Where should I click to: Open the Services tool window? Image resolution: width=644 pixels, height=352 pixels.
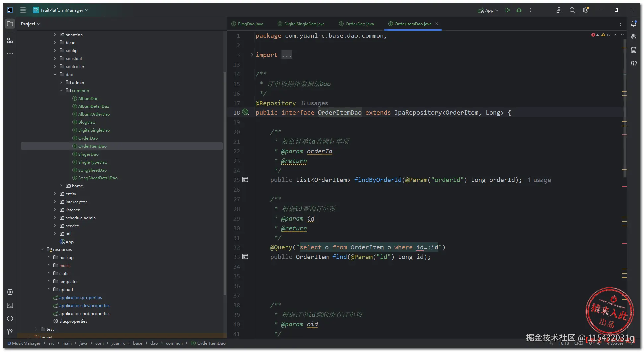click(10, 292)
